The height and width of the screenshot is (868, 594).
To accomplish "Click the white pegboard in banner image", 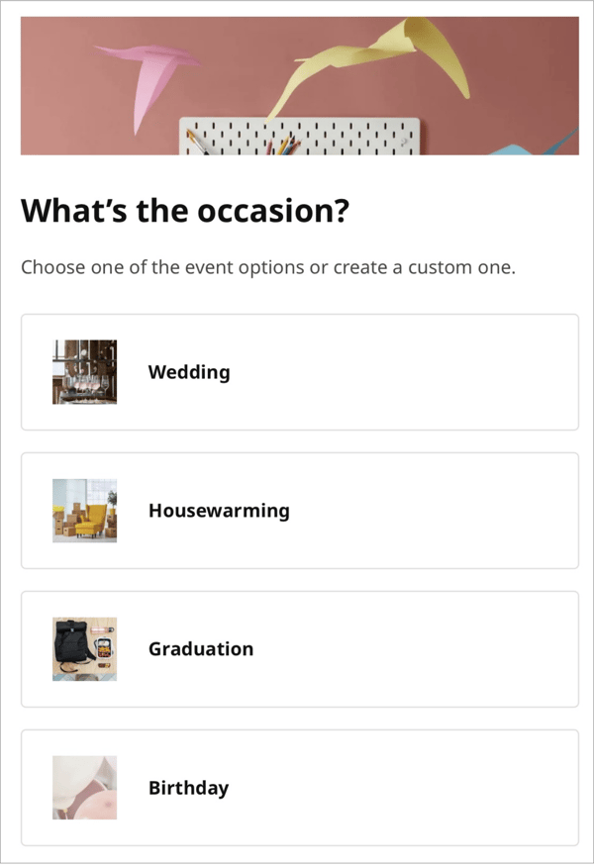I will coord(300,137).
